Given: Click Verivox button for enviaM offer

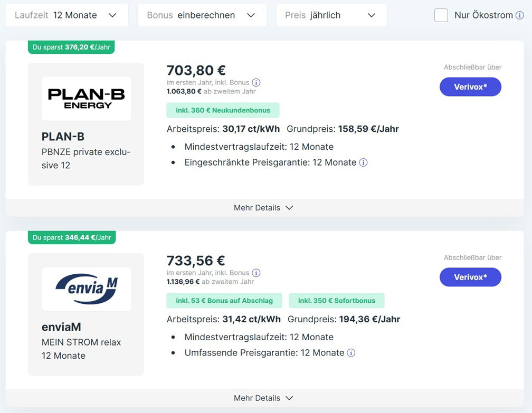Looking at the screenshot, I should click(x=470, y=277).
